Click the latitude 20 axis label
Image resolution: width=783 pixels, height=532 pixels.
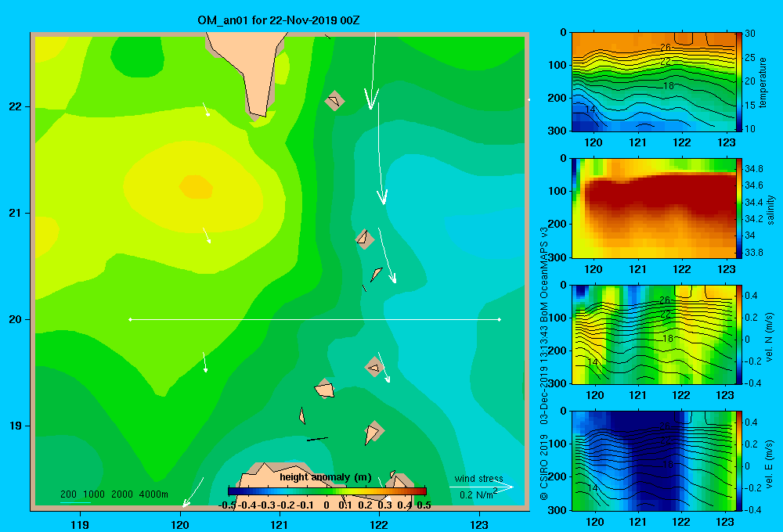tap(16, 319)
